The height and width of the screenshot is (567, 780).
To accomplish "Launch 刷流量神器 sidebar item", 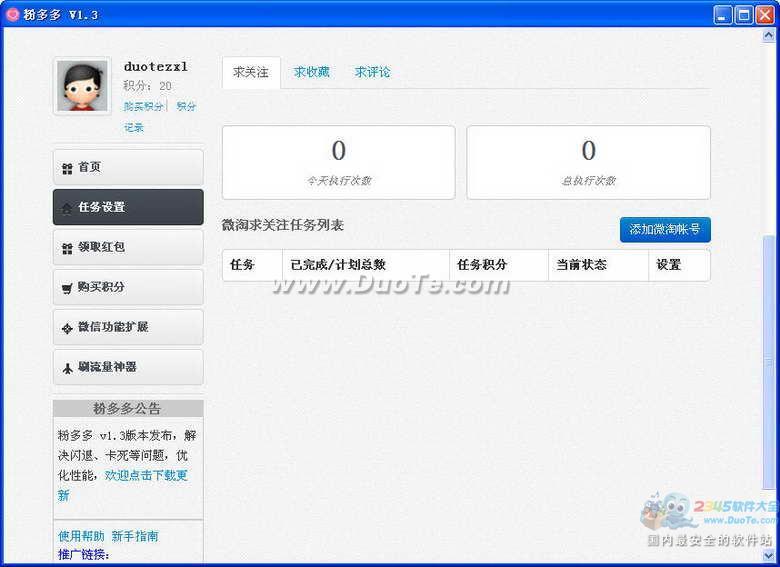I will pyautogui.click(x=128, y=367).
